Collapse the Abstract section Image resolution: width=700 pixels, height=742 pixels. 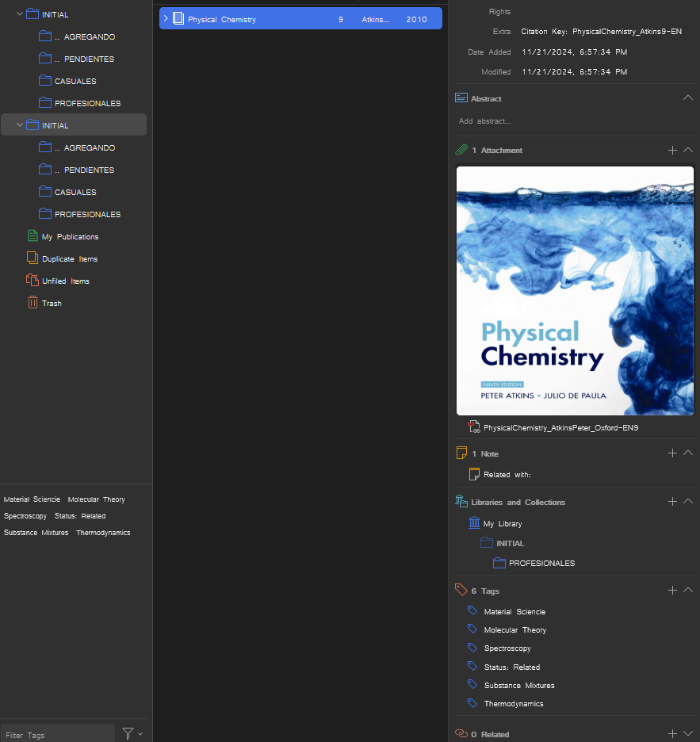tap(688, 98)
